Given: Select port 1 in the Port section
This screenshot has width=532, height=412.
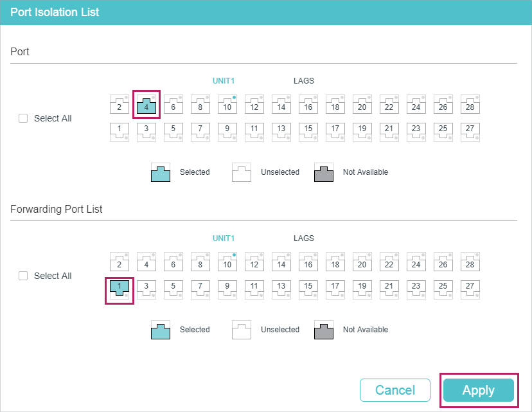Looking at the screenshot, I should point(120,132).
